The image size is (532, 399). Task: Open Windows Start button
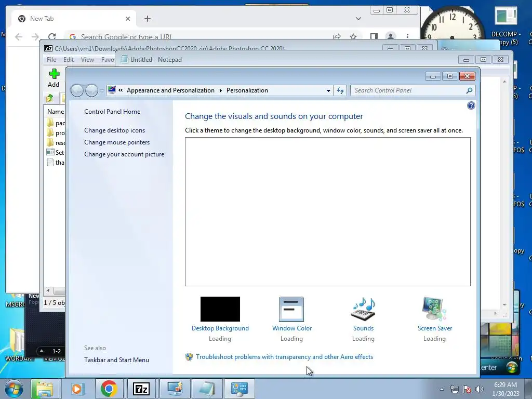tap(14, 389)
